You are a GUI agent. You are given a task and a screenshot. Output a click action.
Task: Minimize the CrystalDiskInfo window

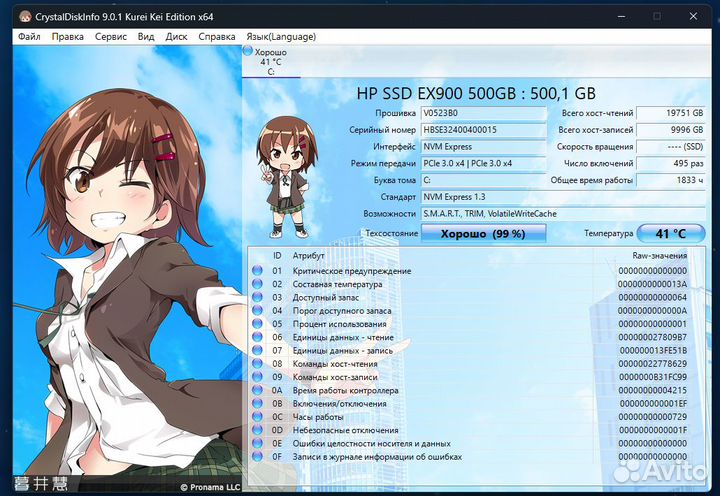(622, 17)
